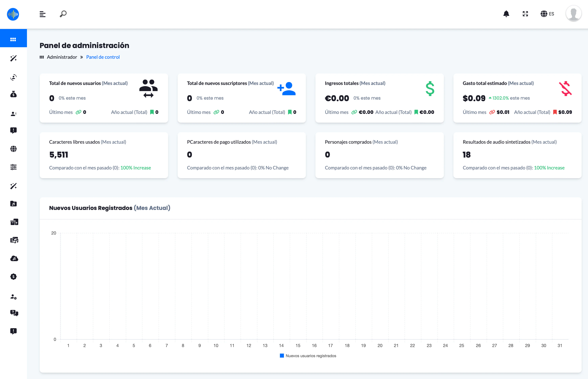This screenshot has height=379, width=588.
Task: Open the dollar badge icon in sidebar
Action: (x=13, y=277)
